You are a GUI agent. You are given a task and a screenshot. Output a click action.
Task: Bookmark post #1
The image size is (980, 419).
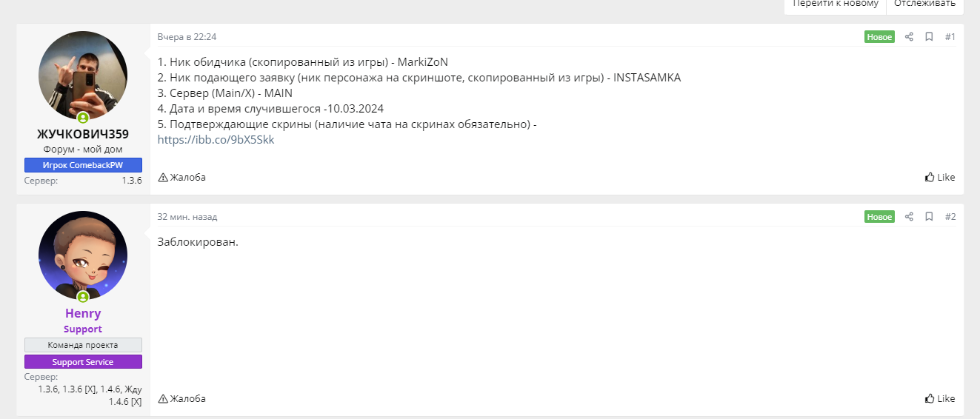pos(929,37)
